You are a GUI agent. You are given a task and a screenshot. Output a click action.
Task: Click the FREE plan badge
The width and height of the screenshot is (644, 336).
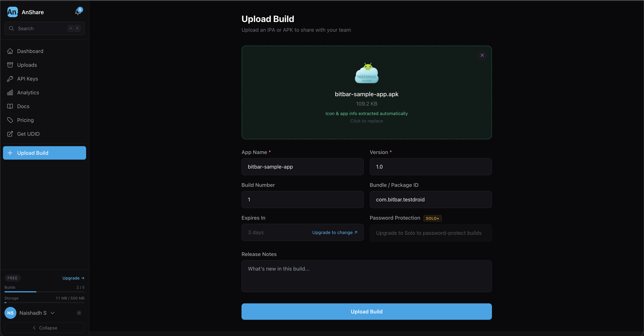(12, 278)
